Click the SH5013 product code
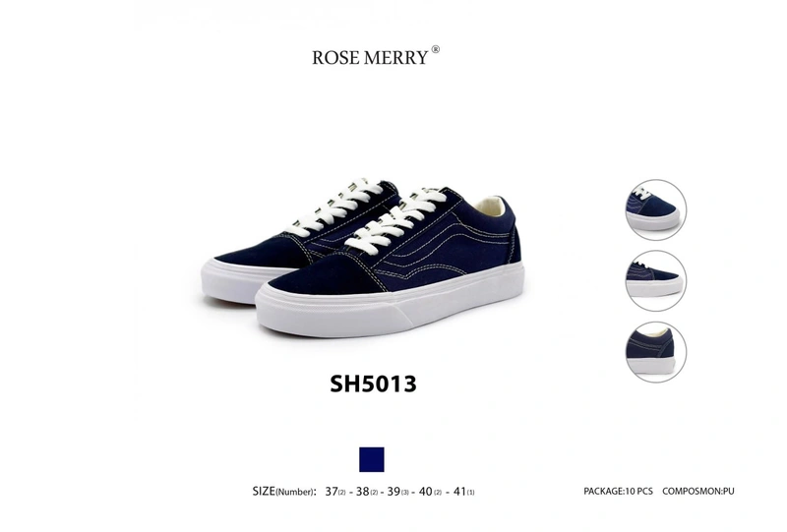 click(x=373, y=384)
